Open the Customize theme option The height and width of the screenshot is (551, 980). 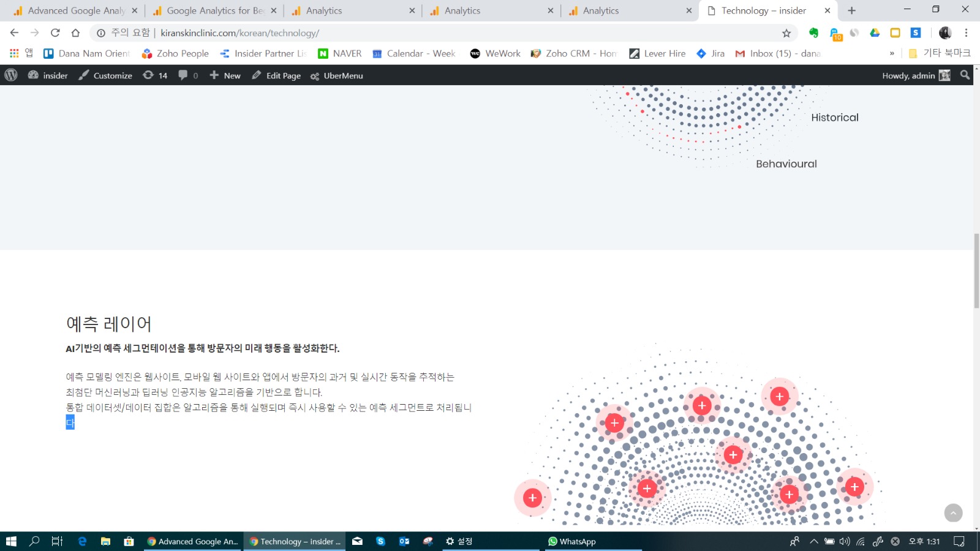click(x=105, y=75)
